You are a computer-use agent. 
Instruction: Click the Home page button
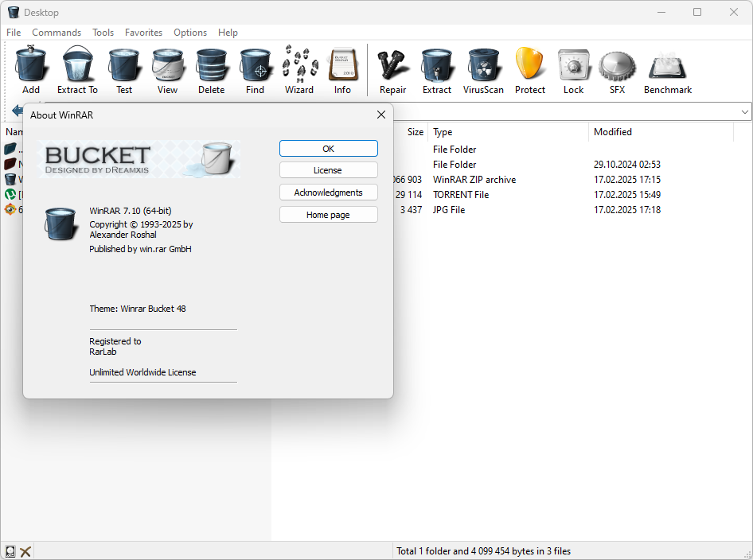[x=329, y=215]
